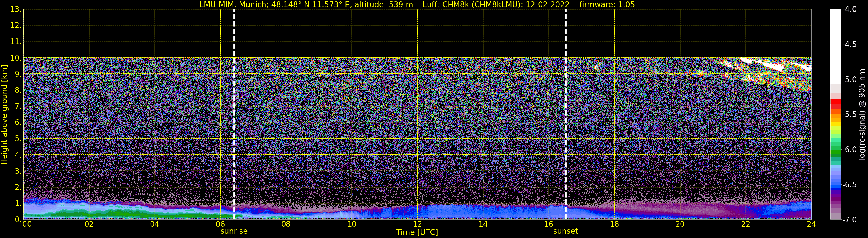Click the '-4.5' colorbar tick label
868x238 pixels.
[849, 44]
